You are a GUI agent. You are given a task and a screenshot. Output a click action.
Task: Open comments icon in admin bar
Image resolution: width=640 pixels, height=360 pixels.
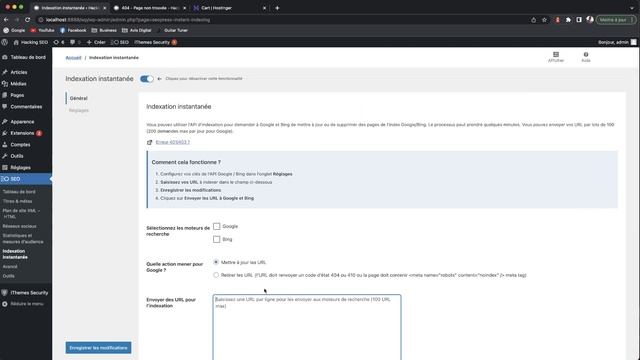coord(75,42)
